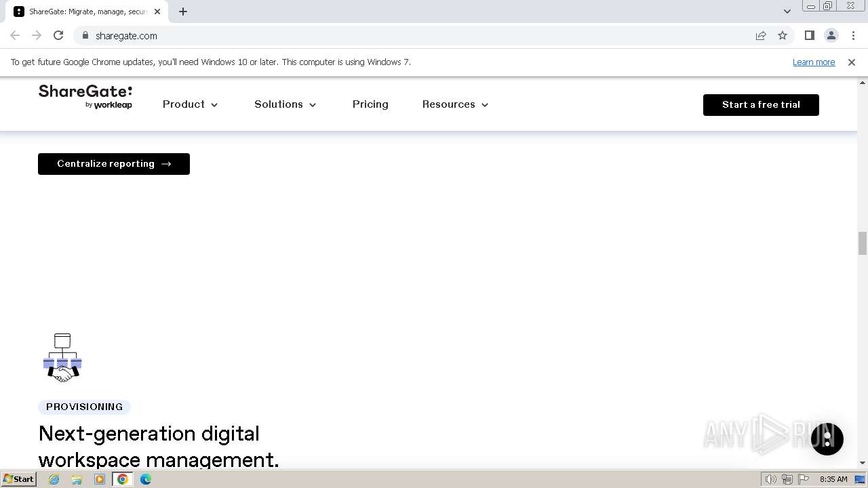This screenshot has width=868, height=488.
Task: Open a new tab with plus icon
Action: (183, 12)
